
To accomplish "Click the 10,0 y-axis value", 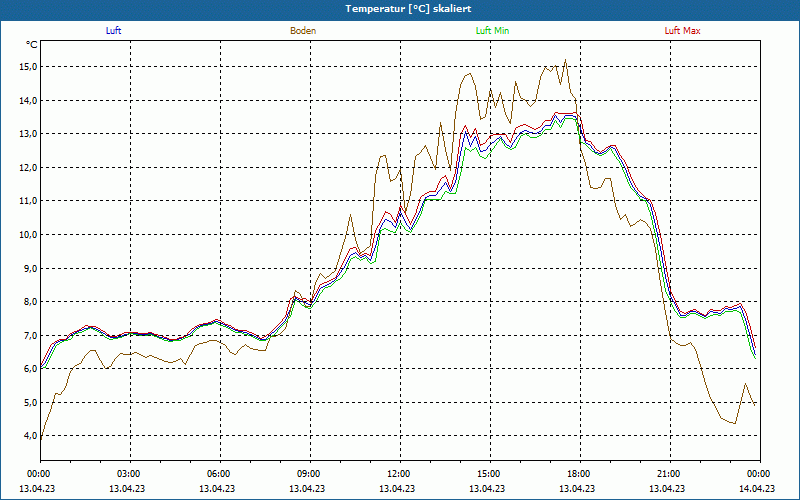I will [29, 235].
